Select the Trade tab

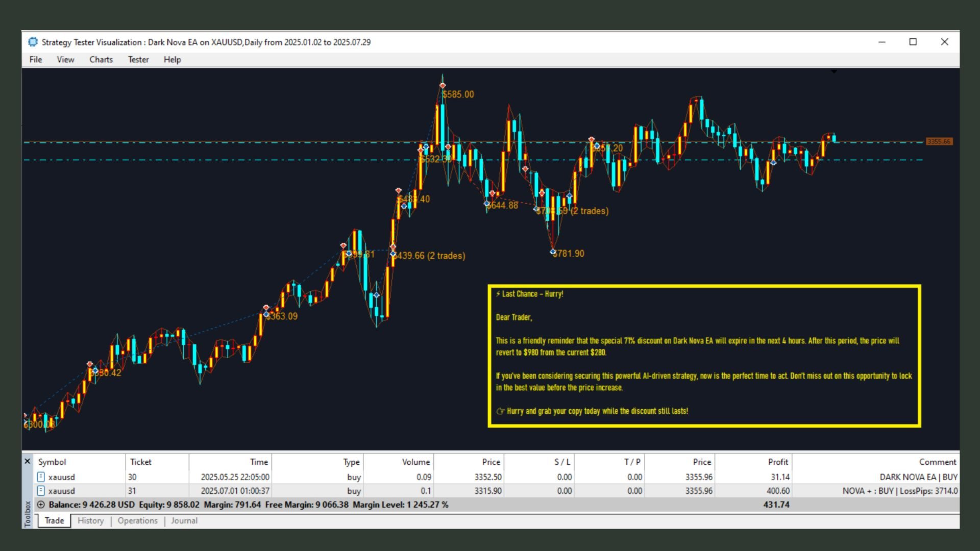[x=54, y=521]
